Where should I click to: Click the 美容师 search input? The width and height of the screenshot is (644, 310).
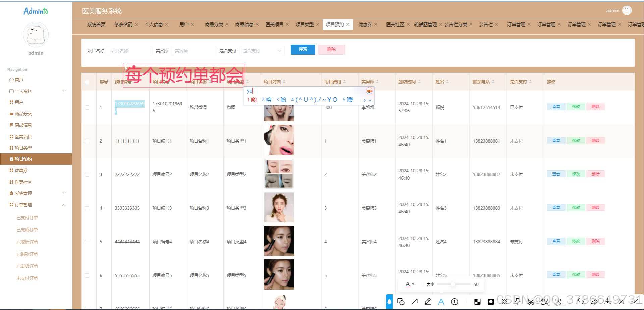tap(194, 51)
